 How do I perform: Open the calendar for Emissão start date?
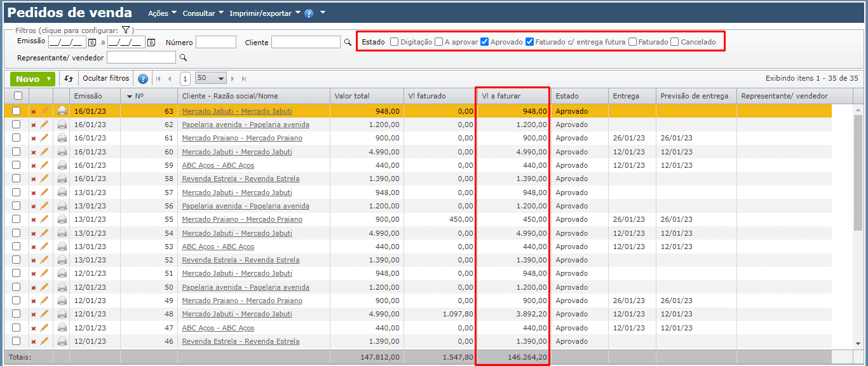tap(92, 43)
